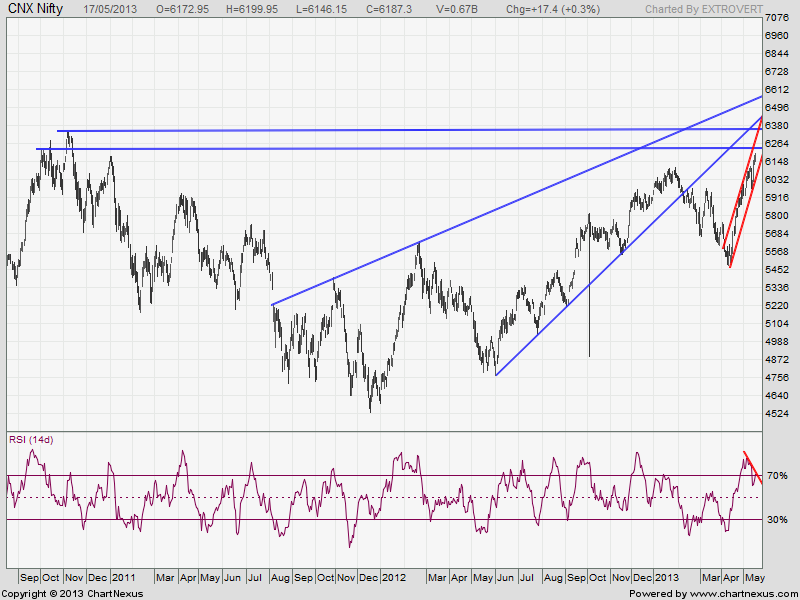Select the RSI (14d) indicator label
The width and height of the screenshot is (800, 600).
[x=30, y=439]
